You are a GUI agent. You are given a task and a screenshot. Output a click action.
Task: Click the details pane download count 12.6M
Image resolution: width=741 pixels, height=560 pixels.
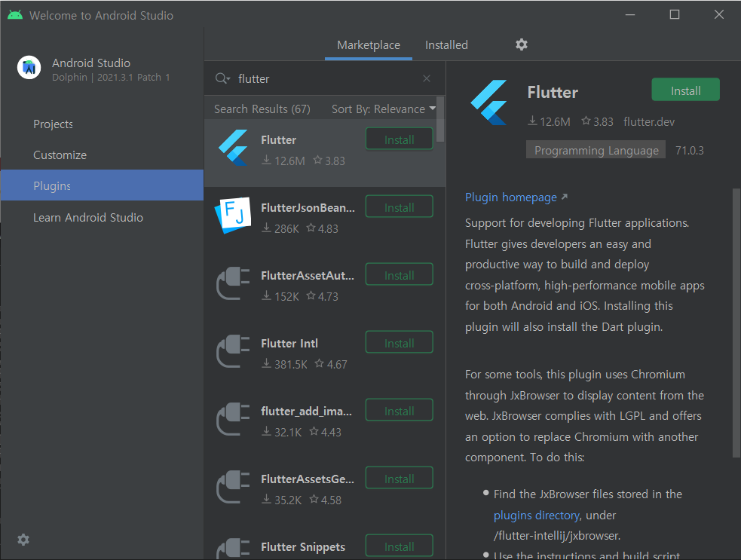549,122
